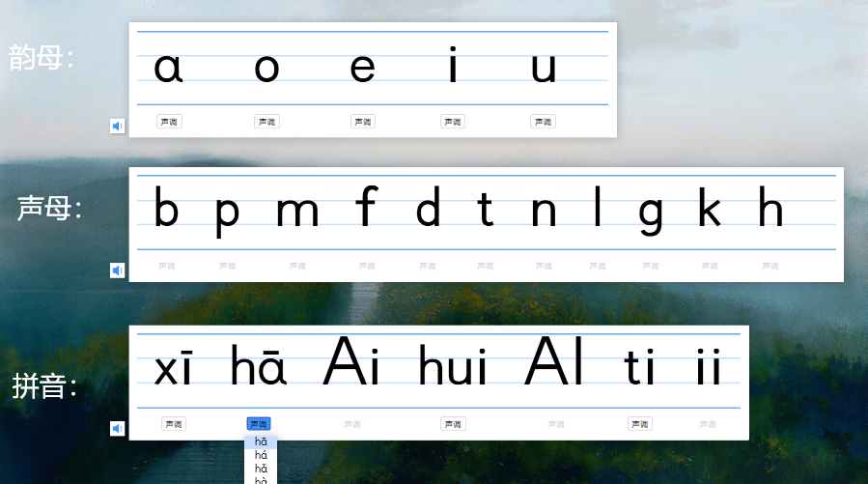Click the pinyin syllable xī
Viewport: 868px width, 484px height.
click(x=174, y=369)
